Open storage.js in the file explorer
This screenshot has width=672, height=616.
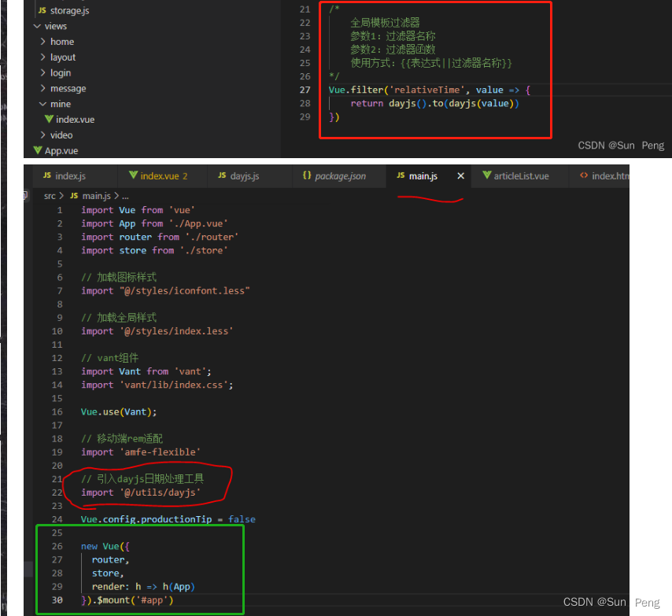pyautogui.click(x=69, y=11)
